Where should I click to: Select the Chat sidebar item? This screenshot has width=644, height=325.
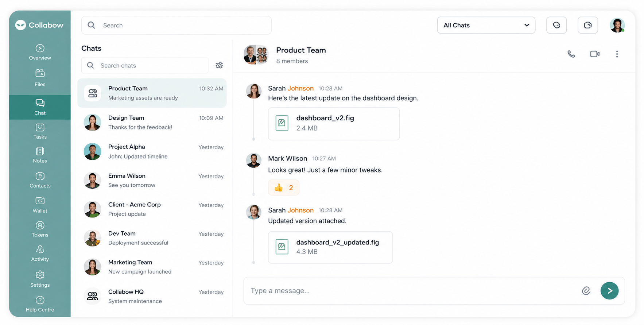(x=40, y=107)
